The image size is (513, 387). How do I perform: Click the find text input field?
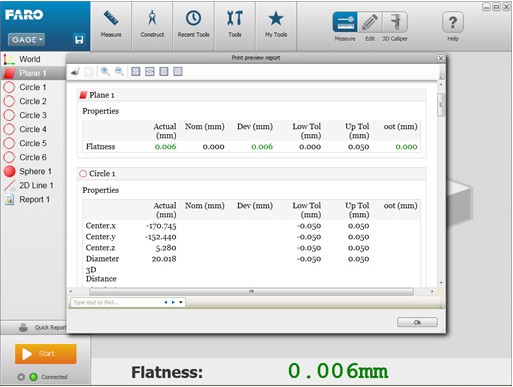click(x=116, y=302)
